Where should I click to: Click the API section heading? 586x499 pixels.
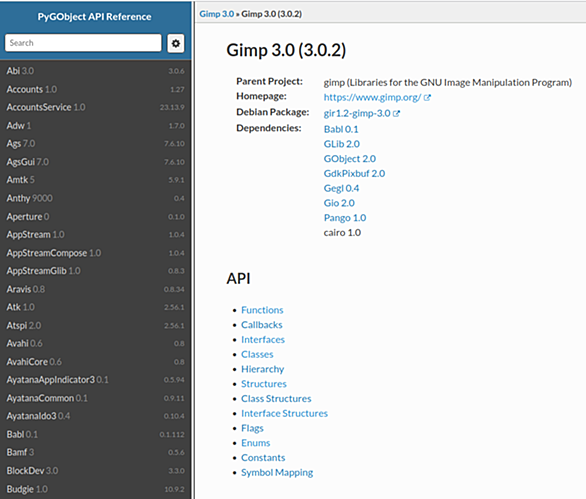(x=238, y=279)
